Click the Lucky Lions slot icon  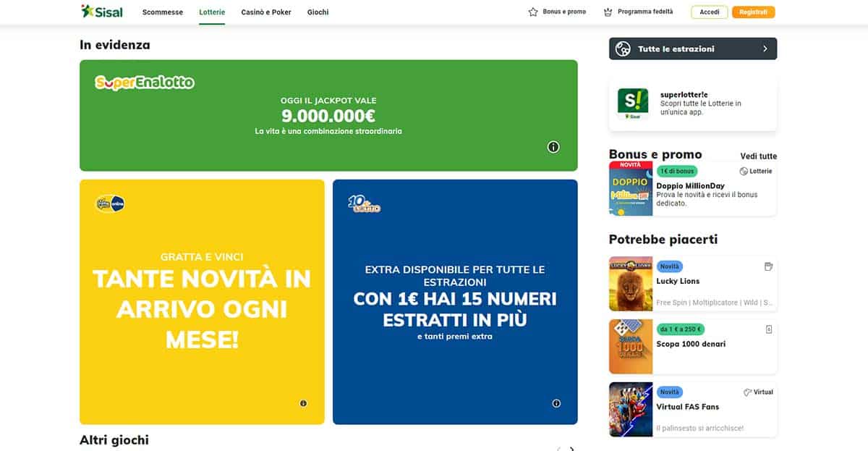[769, 266]
